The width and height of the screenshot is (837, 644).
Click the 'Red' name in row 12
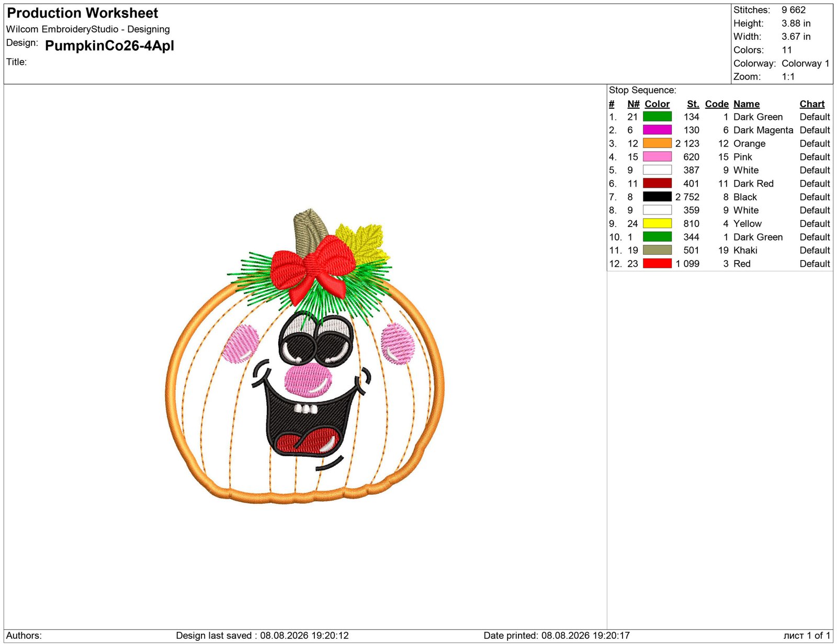click(742, 264)
